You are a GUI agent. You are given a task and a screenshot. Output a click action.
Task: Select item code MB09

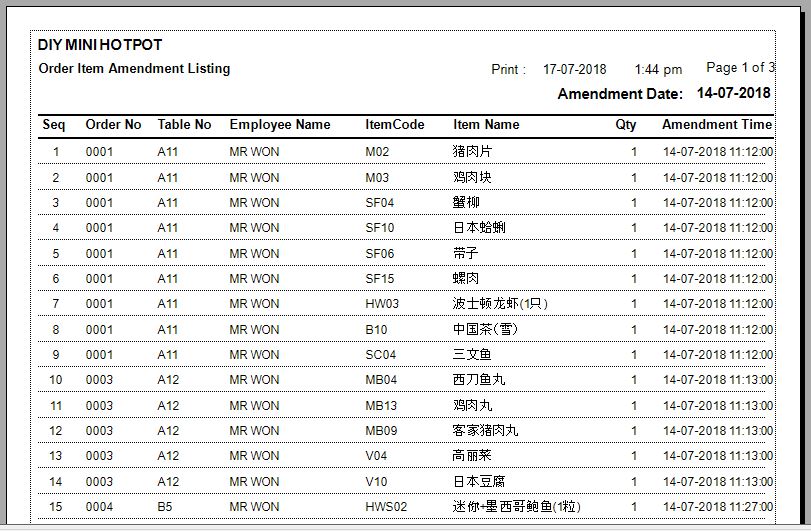coord(381,431)
